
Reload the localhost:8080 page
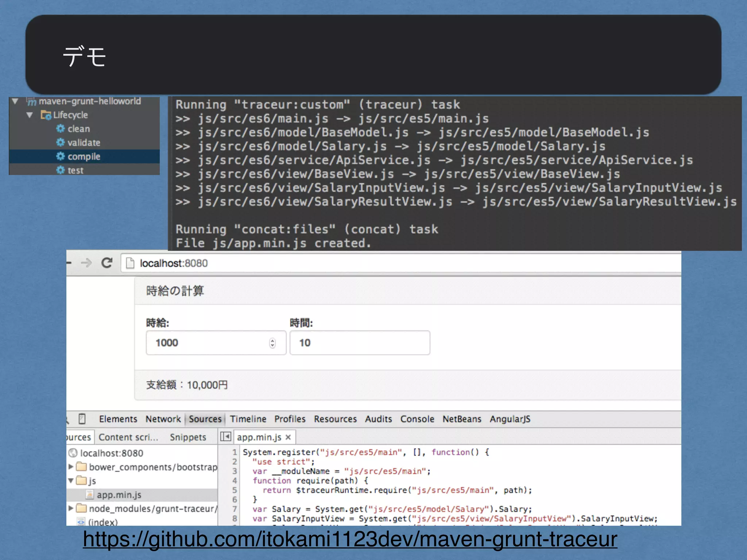click(x=107, y=263)
